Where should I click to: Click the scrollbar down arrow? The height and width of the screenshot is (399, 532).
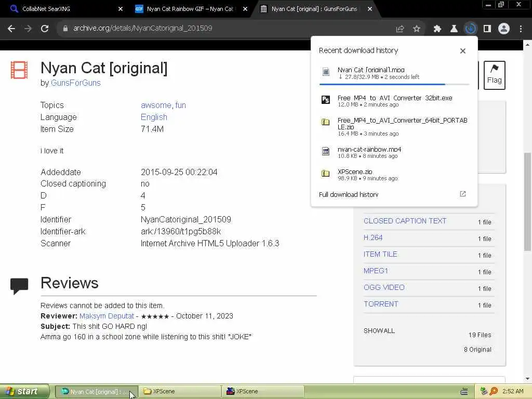click(x=528, y=379)
